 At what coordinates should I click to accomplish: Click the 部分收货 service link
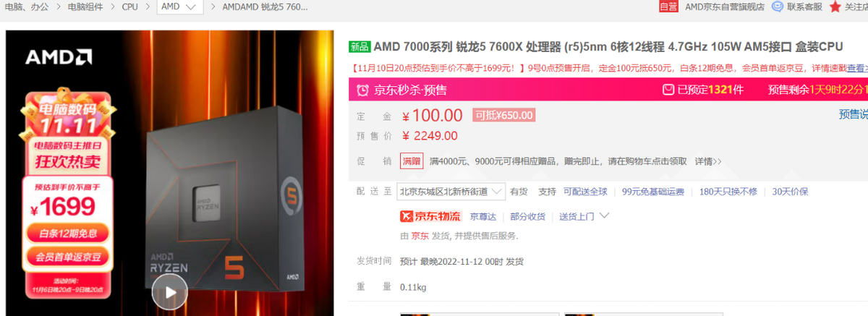(528, 216)
